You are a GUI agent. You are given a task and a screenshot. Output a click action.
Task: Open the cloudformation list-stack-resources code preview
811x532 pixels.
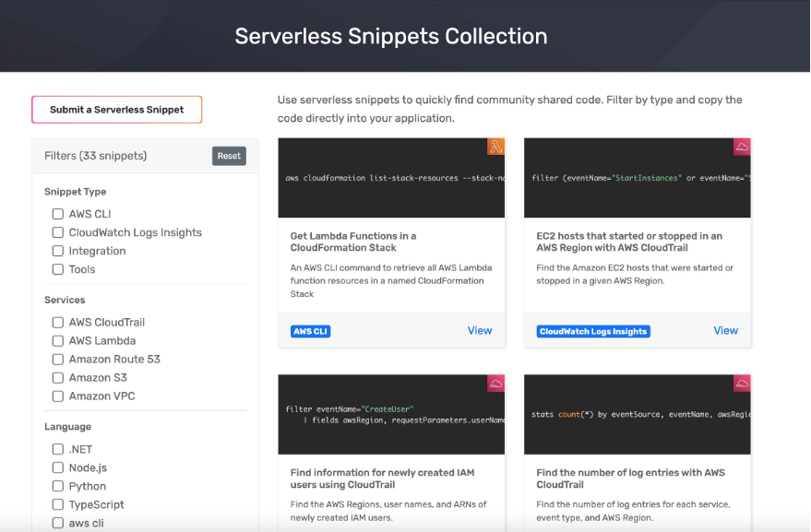click(391, 178)
